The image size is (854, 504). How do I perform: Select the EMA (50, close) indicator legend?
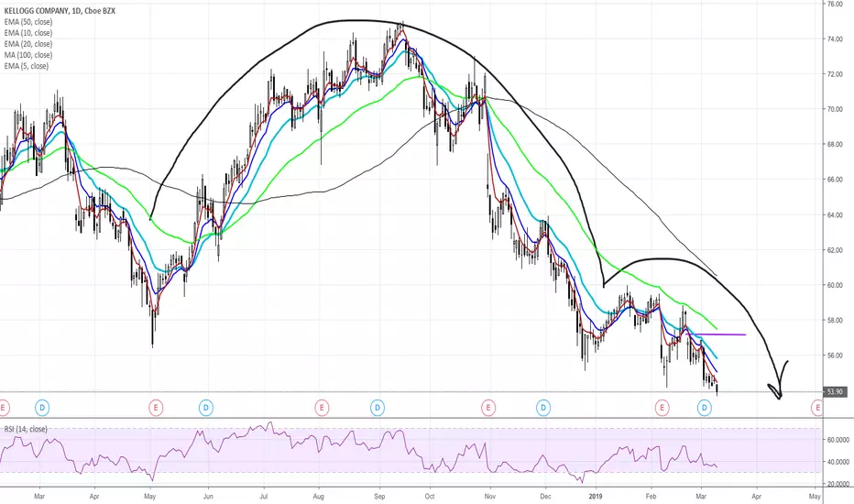pyautogui.click(x=28, y=22)
